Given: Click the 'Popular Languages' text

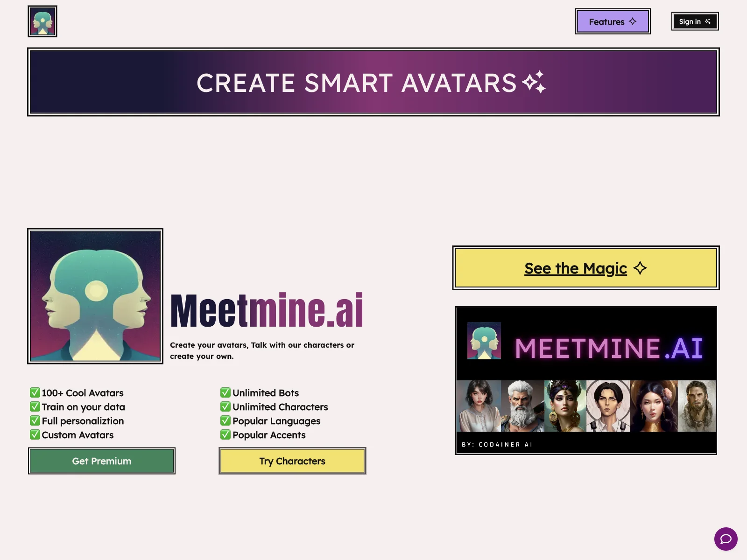Looking at the screenshot, I should click(276, 421).
